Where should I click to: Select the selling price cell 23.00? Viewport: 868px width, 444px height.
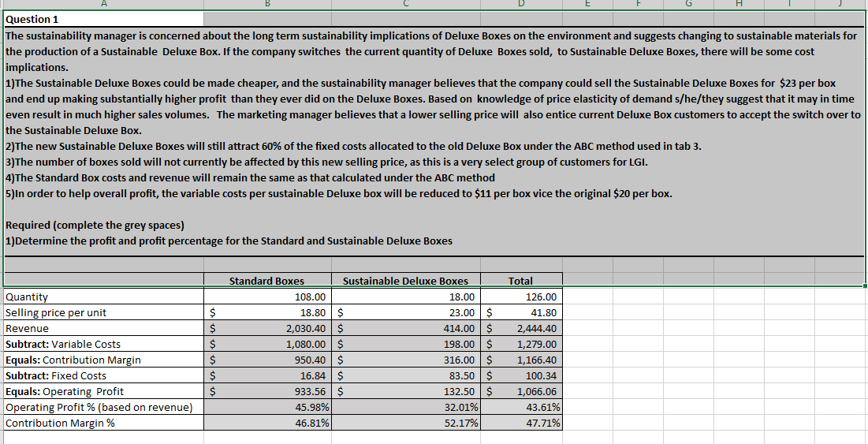[x=406, y=312]
